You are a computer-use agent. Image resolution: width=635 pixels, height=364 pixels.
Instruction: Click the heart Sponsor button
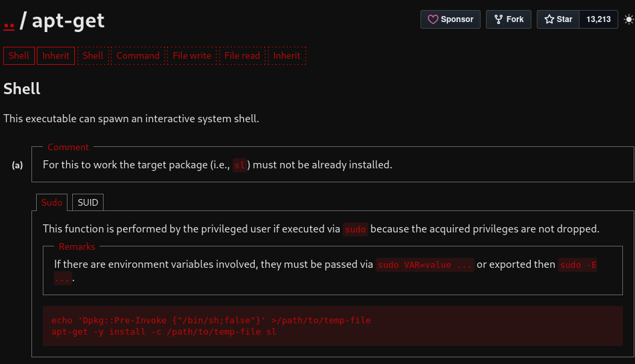click(x=451, y=19)
